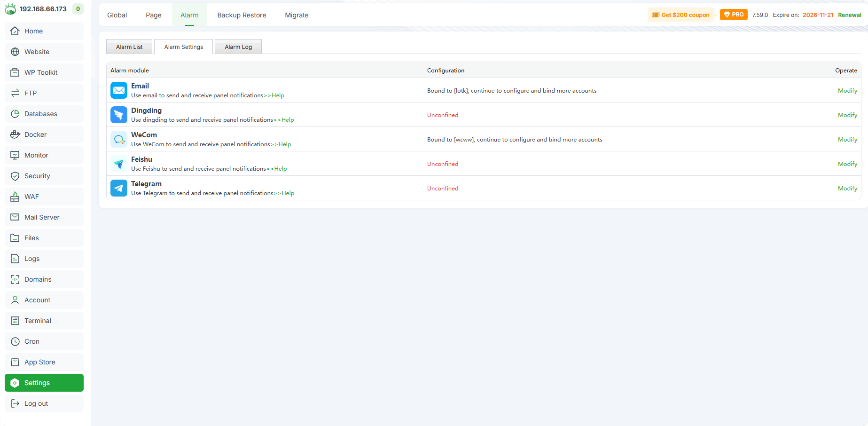
Task: Click the version number 7.59.0
Action: click(760, 15)
